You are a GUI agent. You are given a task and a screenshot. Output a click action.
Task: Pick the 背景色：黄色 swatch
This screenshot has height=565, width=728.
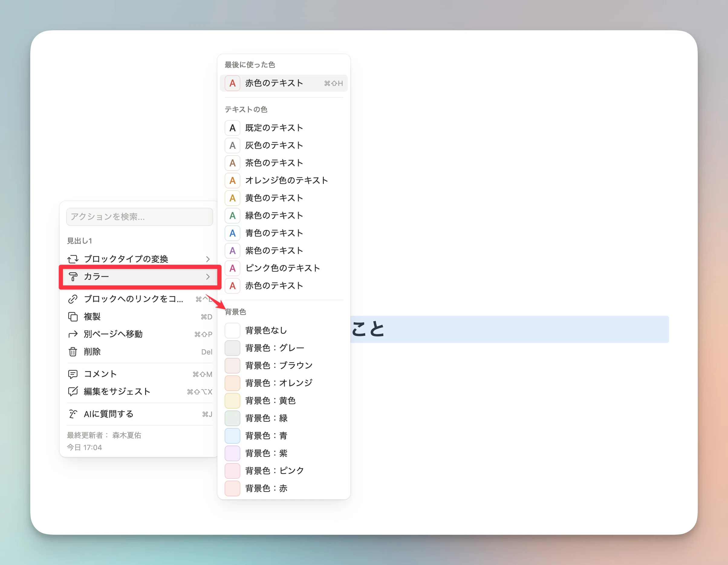coord(232,400)
